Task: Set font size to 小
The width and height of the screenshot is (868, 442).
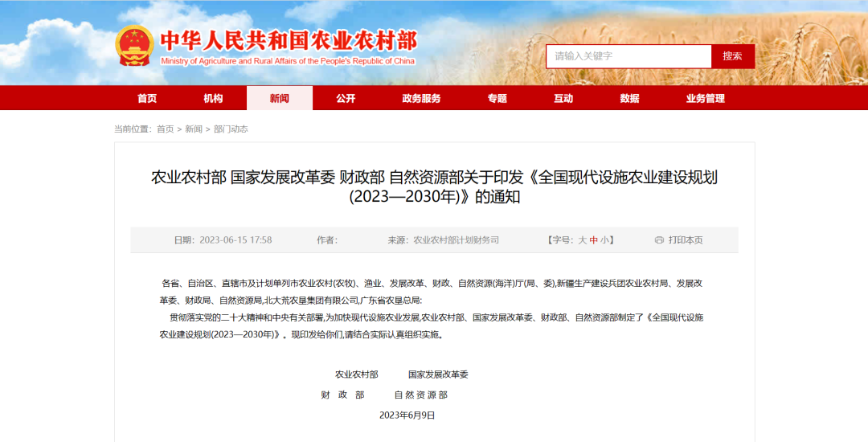Action: pos(604,240)
